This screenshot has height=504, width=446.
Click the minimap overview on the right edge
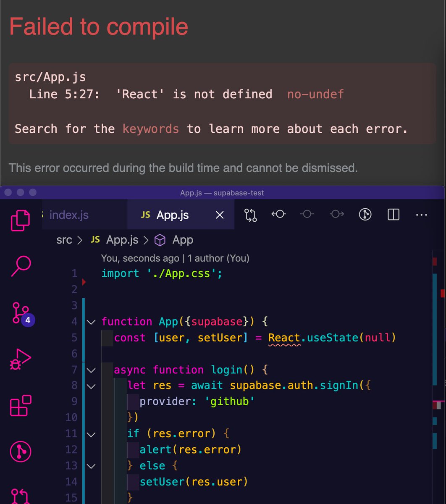click(x=438, y=377)
